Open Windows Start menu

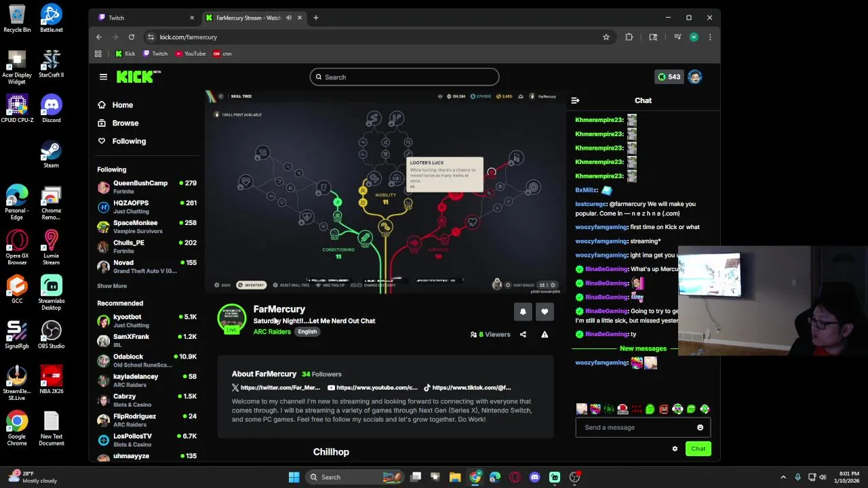pos(294,477)
